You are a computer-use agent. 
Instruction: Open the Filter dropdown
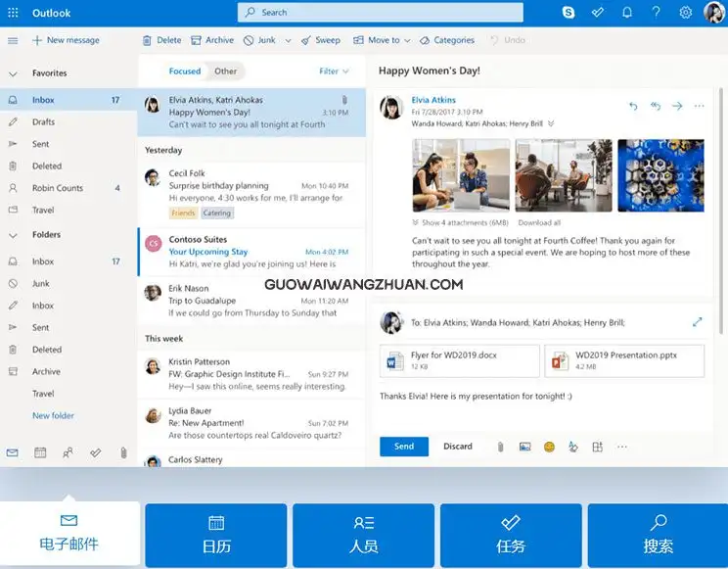pos(334,71)
